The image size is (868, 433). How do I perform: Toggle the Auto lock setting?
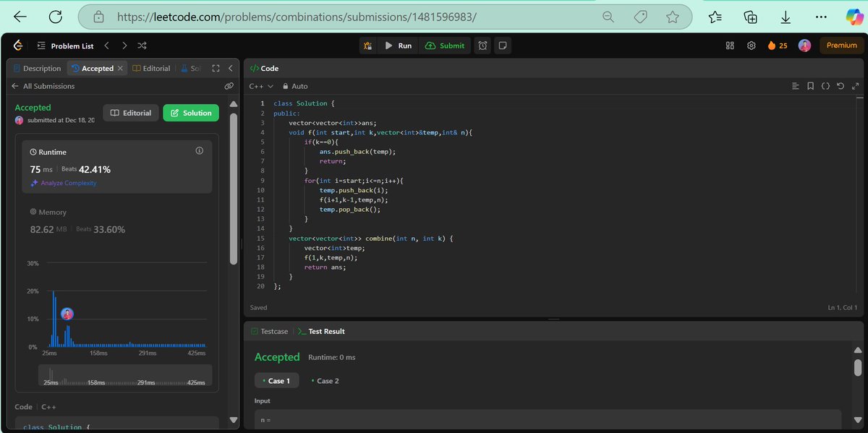(x=295, y=86)
